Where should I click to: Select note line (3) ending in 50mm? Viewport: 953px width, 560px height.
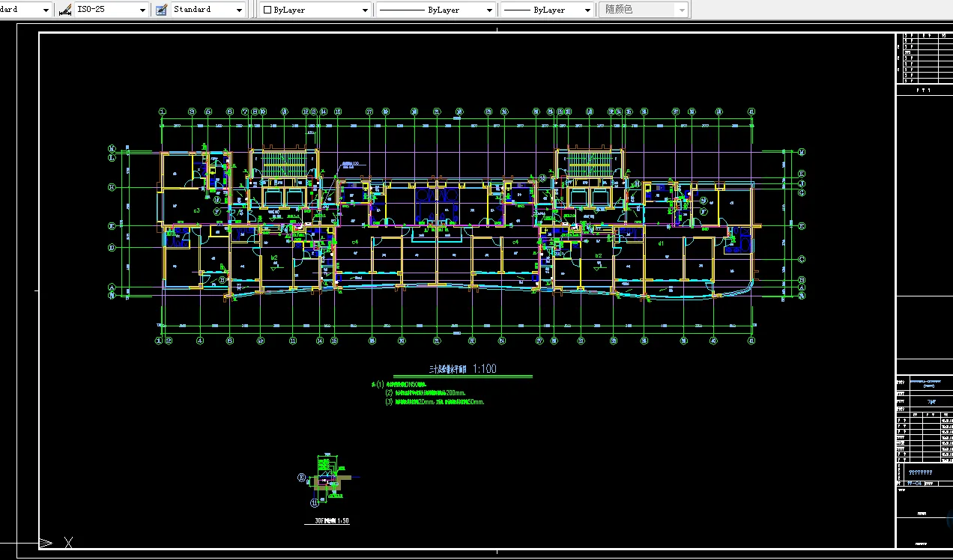(435, 401)
